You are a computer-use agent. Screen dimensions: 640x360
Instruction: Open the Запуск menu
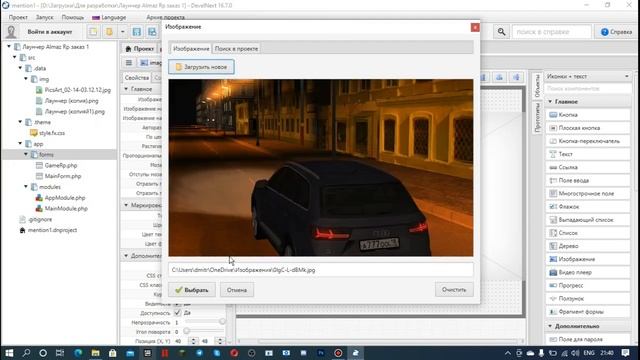[44, 17]
